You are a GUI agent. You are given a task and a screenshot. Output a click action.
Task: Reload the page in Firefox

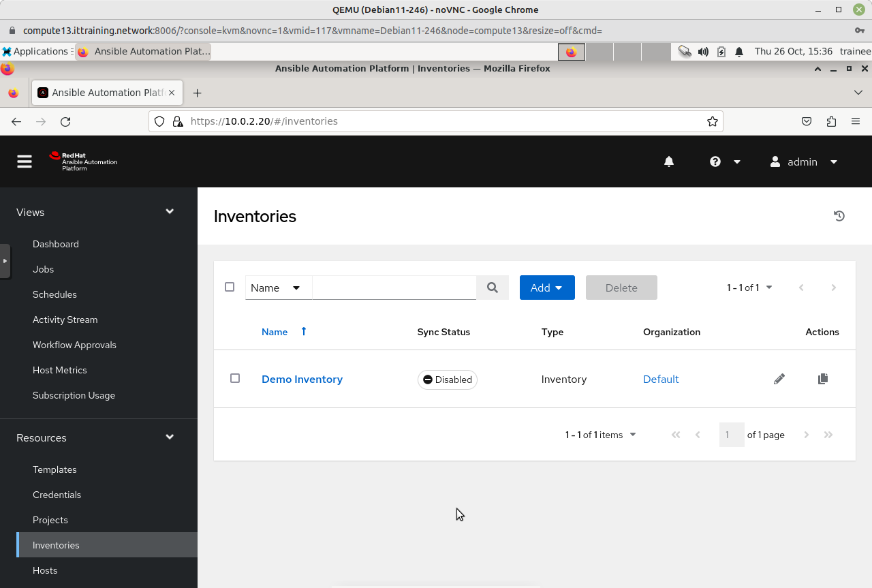point(65,121)
